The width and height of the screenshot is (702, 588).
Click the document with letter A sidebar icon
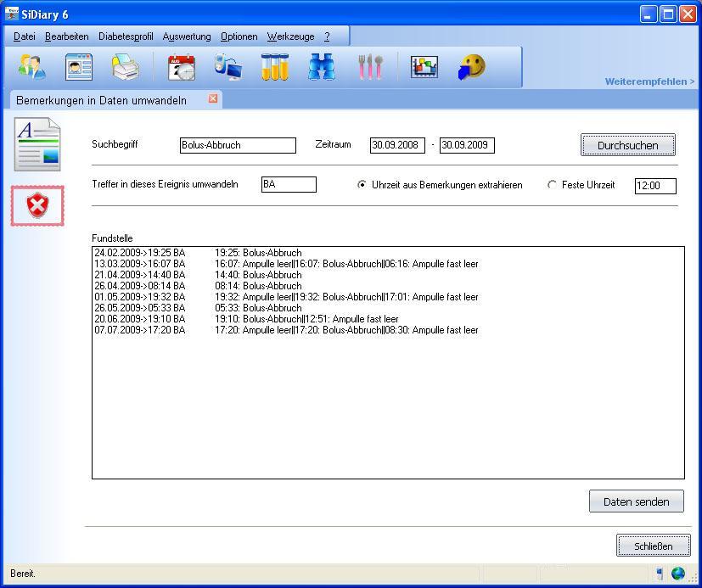pyautogui.click(x=37, y=144)
